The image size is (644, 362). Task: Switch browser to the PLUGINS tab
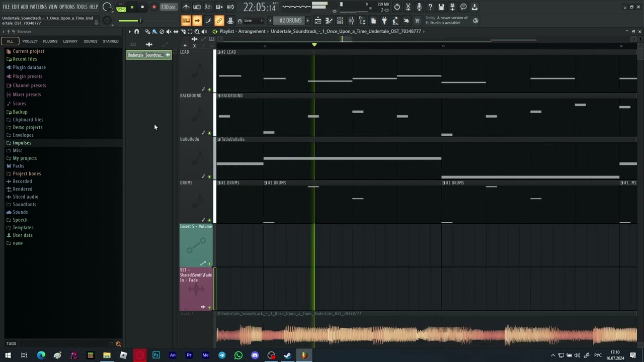(50, 41)
